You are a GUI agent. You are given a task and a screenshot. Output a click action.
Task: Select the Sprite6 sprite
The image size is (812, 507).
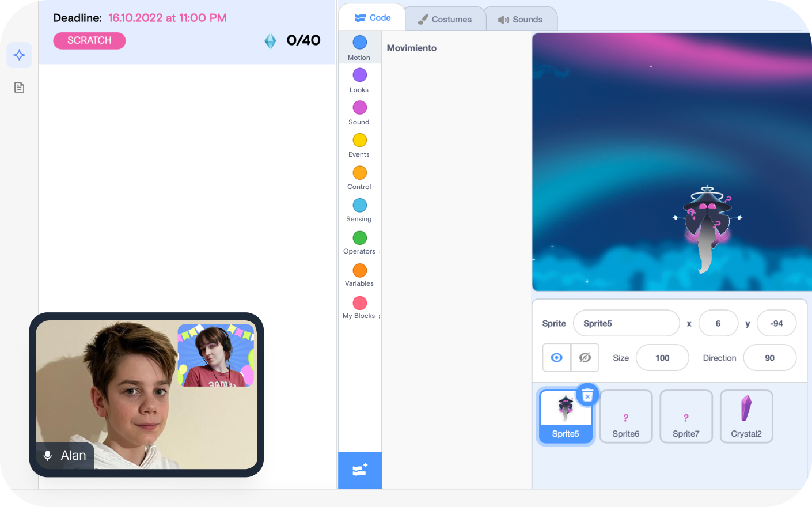625,417
